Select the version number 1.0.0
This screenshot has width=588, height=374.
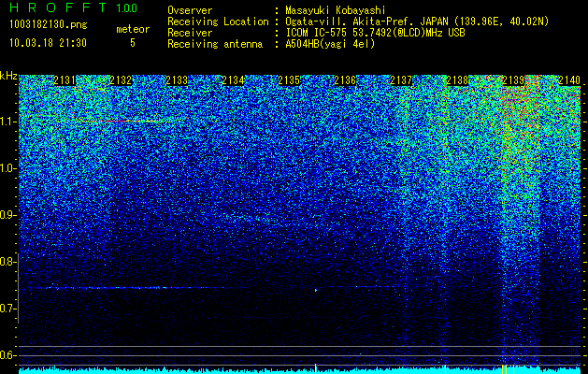click(127, 7)
